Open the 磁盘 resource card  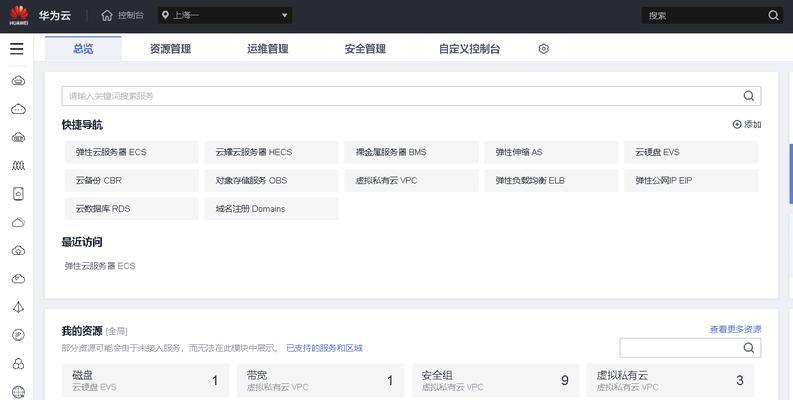pos(145,380)
